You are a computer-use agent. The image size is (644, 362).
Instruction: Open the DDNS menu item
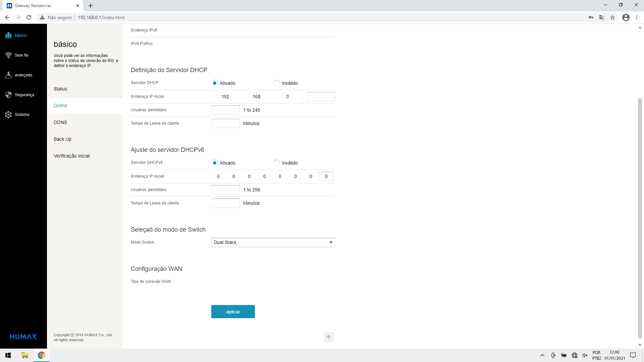[85, 122]
